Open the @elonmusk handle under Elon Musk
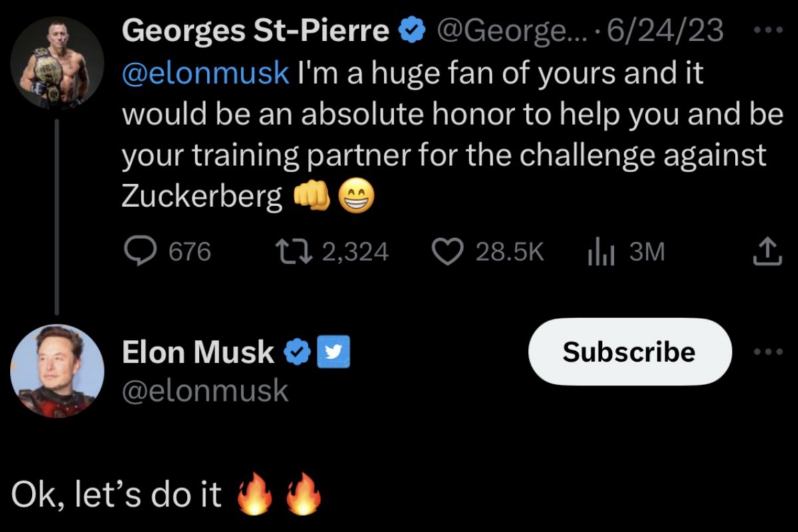 pos(205,392)
